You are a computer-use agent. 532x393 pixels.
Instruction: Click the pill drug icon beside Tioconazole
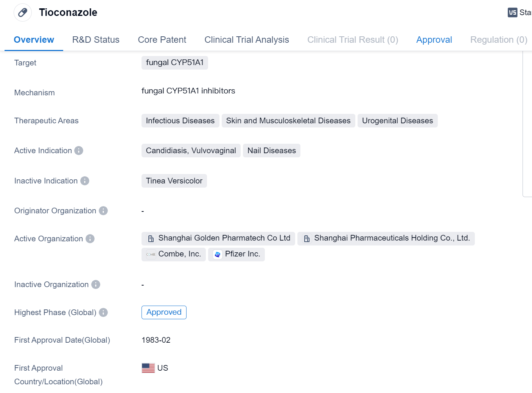pos(23,12)
